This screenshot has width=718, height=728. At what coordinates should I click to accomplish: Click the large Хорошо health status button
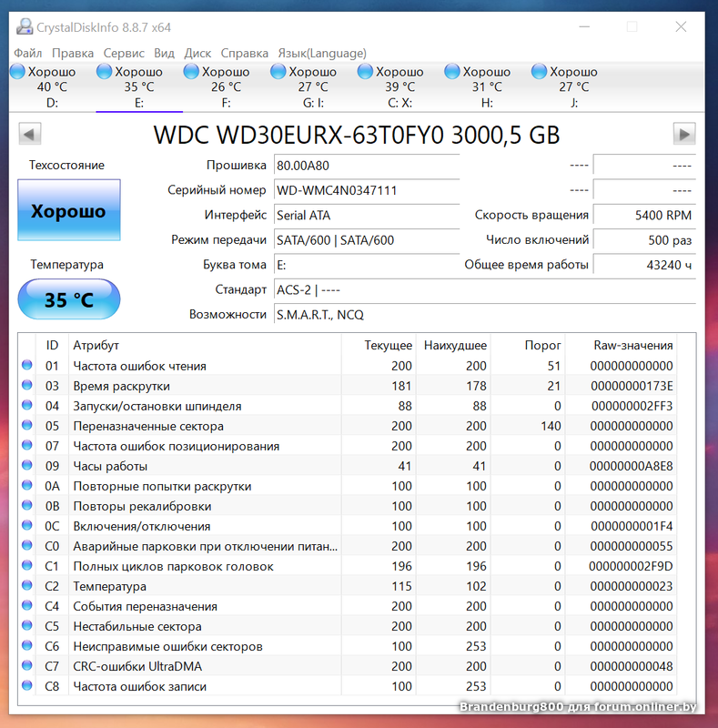coord(69,210)
